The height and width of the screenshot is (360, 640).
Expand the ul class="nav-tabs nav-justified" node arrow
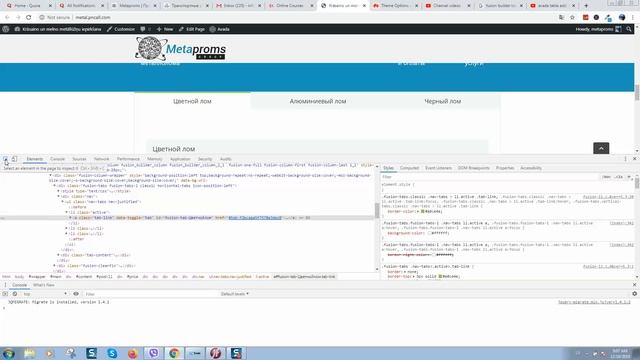(x=62, y=202)
